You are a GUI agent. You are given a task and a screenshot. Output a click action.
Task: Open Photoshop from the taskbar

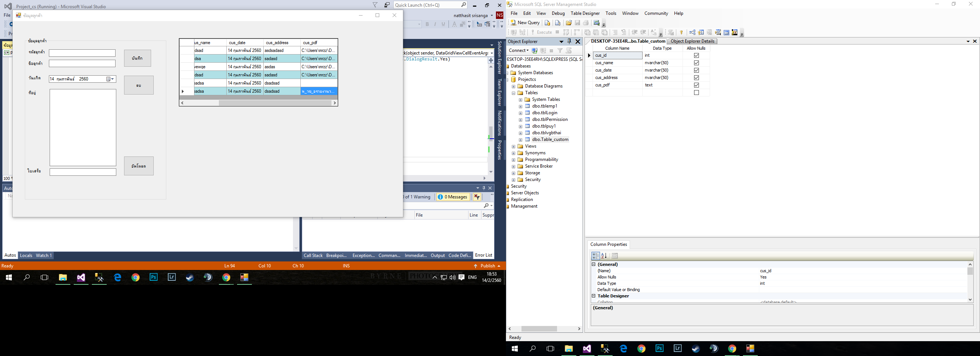154,277
